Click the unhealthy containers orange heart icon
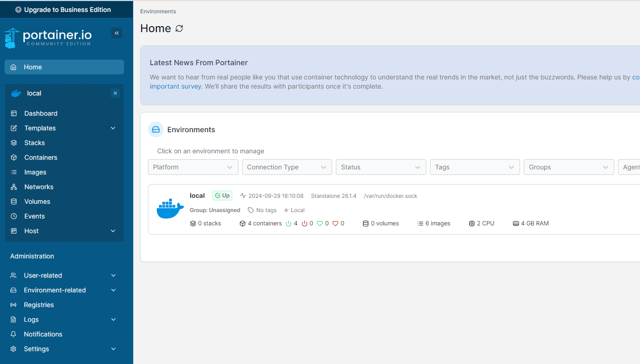This screenshot has width=640, height=364. [335, 224]
